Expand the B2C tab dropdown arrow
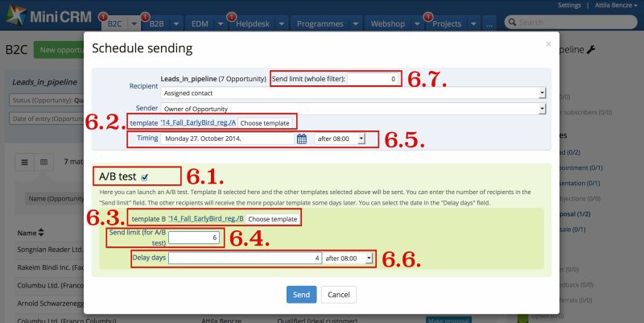The width and height of the screenshot is (644, 323). (x=134, y=24)
